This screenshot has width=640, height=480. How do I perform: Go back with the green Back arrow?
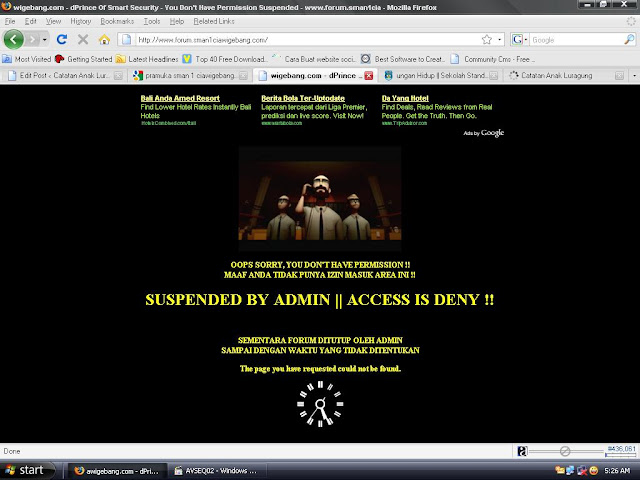click(14, 40)
